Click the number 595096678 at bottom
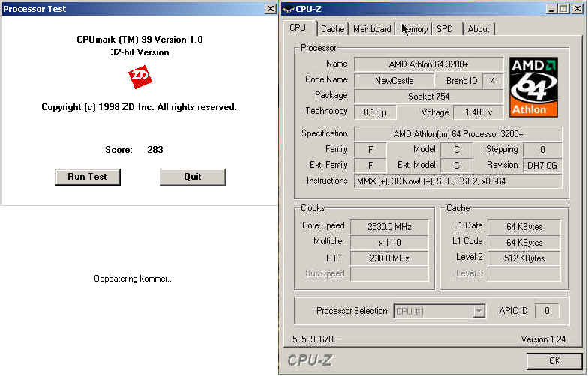 click(x=313, y=339)
